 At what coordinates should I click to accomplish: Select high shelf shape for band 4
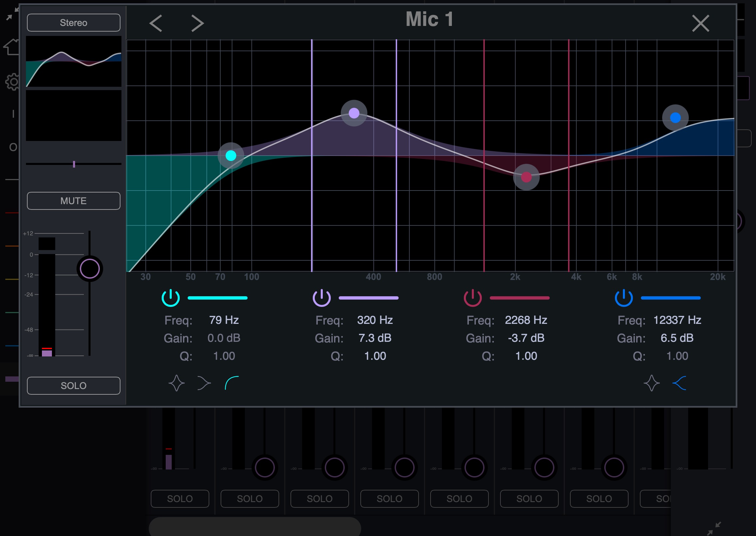(x=679, y=383)
